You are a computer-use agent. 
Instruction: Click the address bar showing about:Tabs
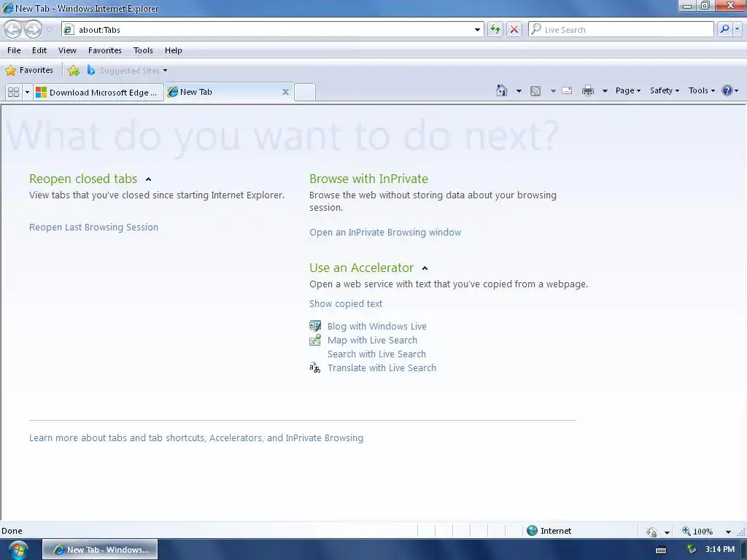272,29
